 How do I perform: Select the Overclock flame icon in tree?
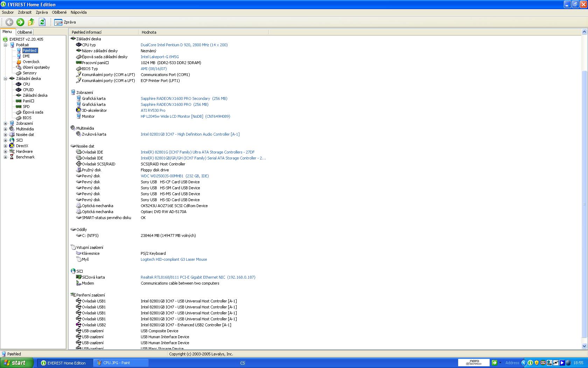(19, 62)
